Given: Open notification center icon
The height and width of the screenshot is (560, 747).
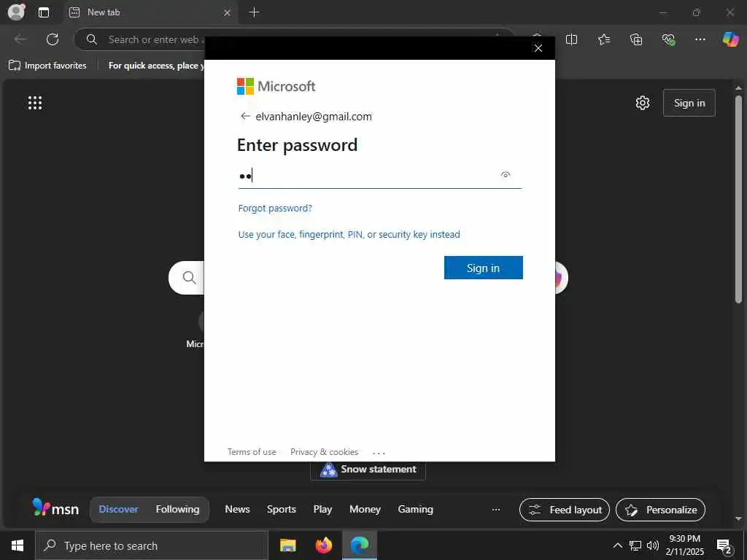Looking at the screenshot, I should pyautogui.click(x=724, y=546).
